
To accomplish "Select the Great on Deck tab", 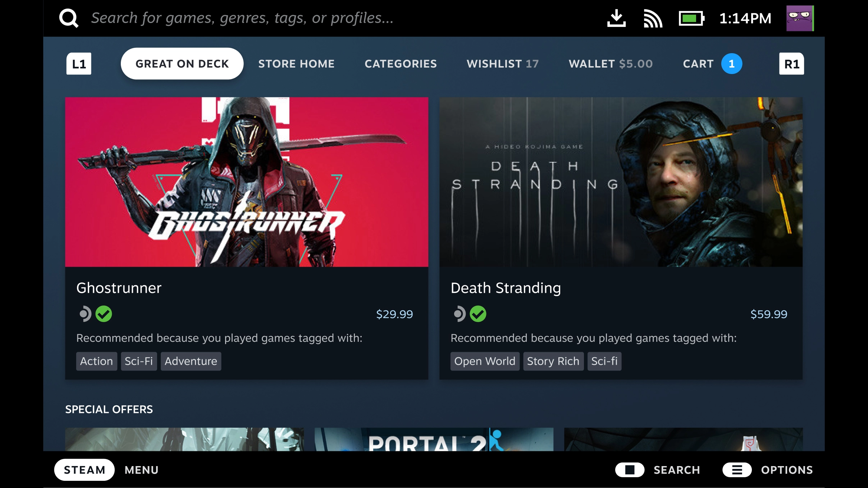I will pos(182,64).
